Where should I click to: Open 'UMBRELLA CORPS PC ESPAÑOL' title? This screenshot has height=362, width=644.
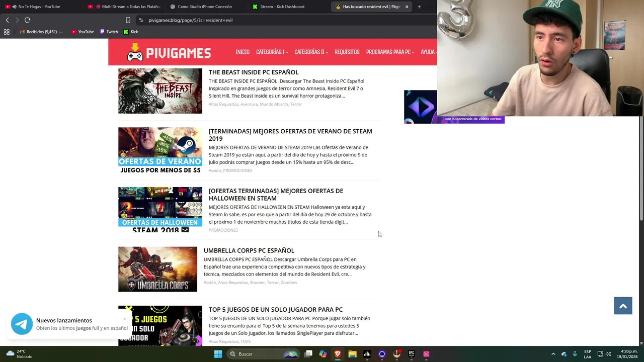249,250
